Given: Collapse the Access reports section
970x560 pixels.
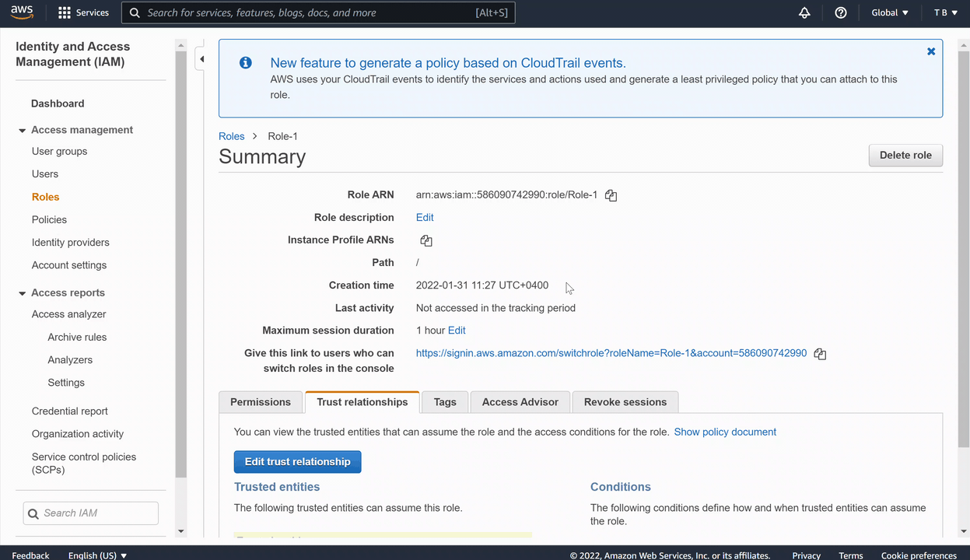Looking at the screenshot, I should pyautogui.click(x=23, y=293).
